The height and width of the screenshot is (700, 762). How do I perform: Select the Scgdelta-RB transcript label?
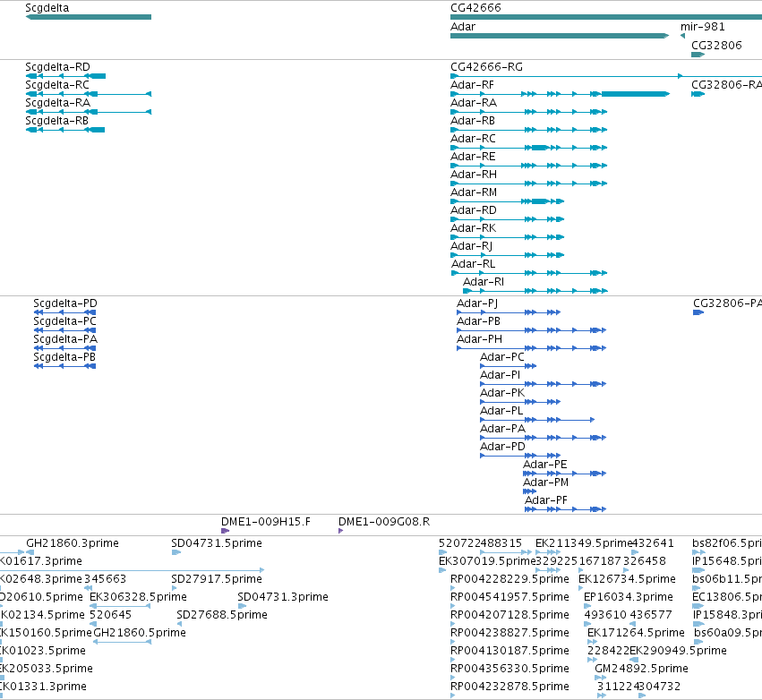click(x=56, y=121)
